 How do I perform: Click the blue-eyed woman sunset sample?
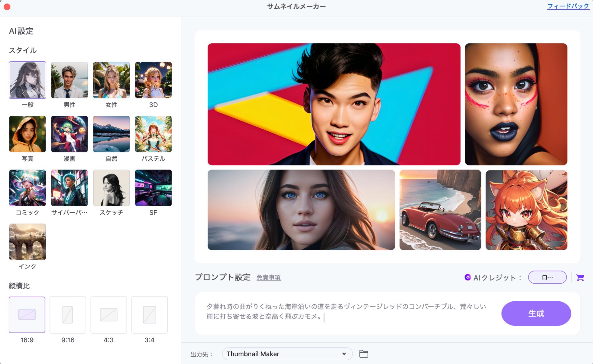[301, 210]
